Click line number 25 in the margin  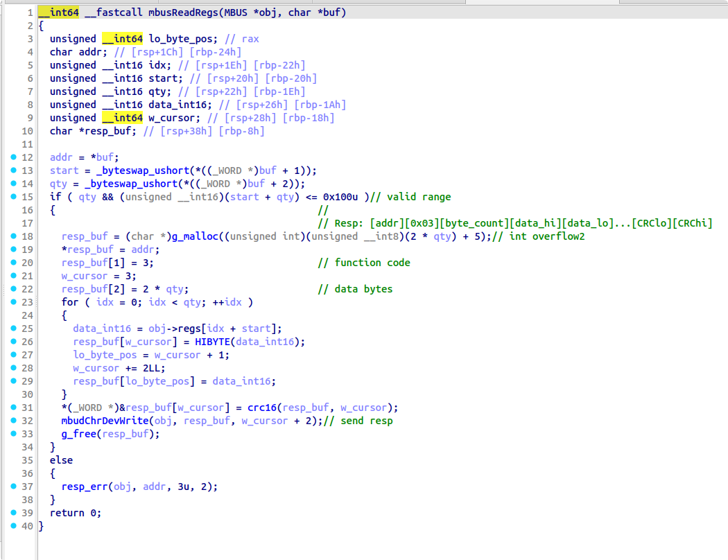point(28,328)
